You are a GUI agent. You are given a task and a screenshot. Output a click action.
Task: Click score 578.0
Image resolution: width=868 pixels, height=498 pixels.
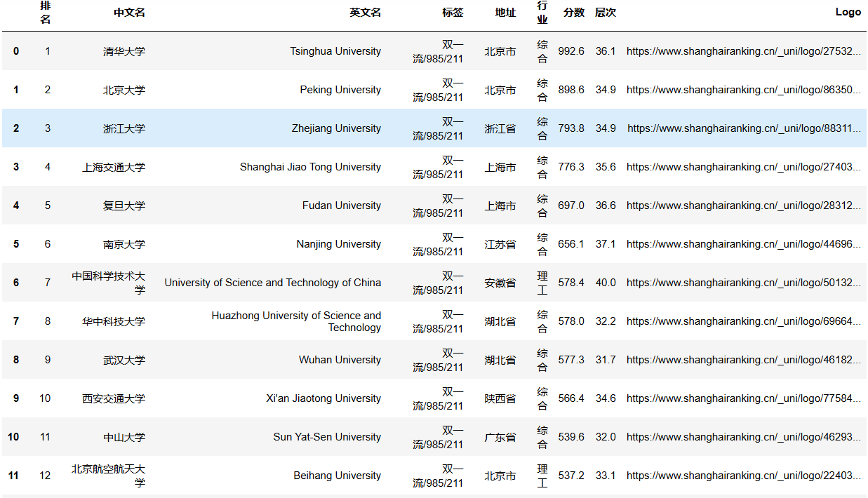pyautogui.click(x=571, y=321)
